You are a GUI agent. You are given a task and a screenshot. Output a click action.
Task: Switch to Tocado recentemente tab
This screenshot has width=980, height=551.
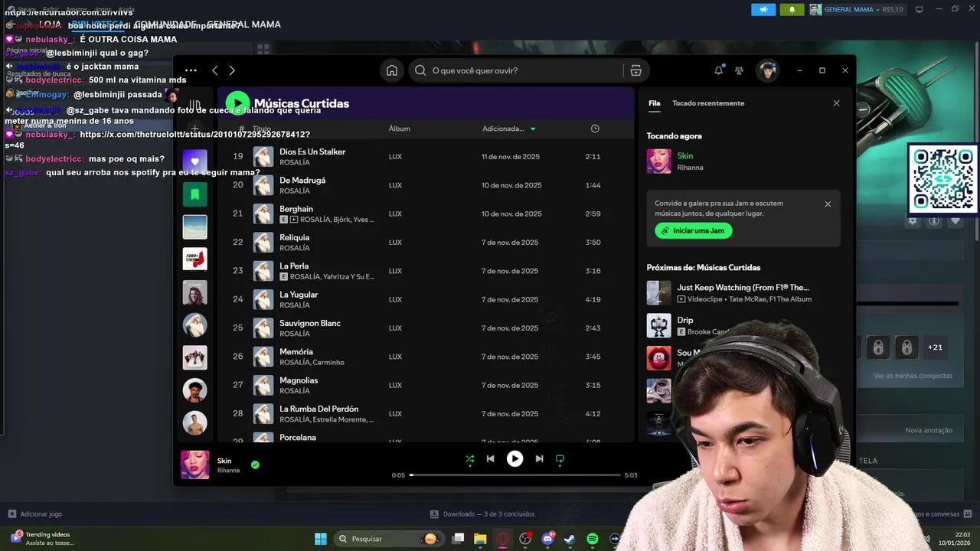click(x=708, y=103)
